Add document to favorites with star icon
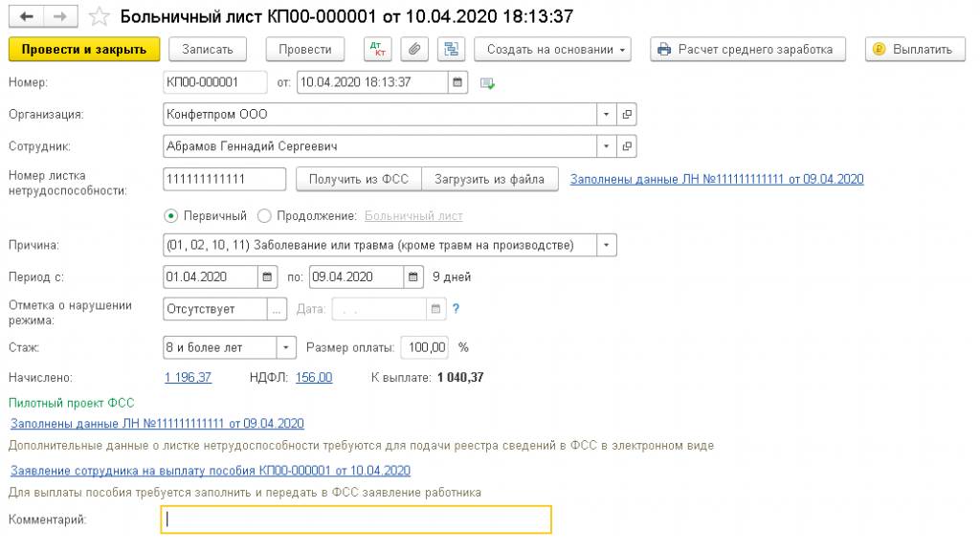Viewport: 980px width, 552px height. point(99,17)
